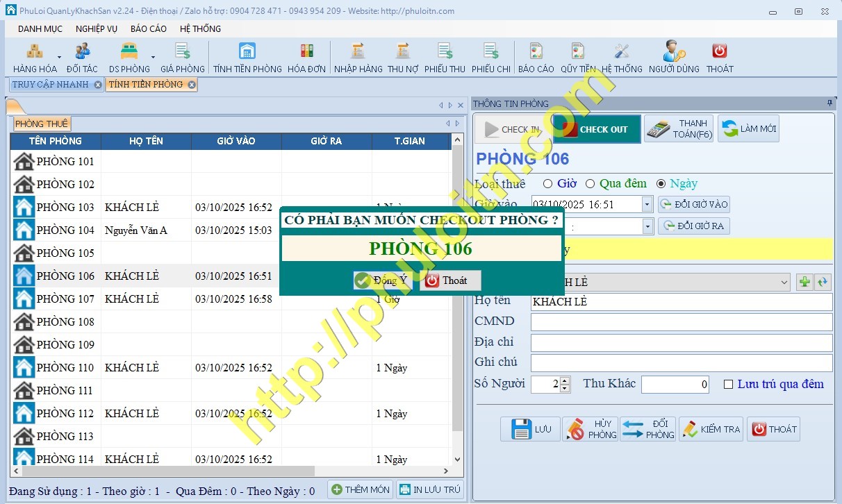Open the NGHIỆP VỤ menu

click(97, 28)
